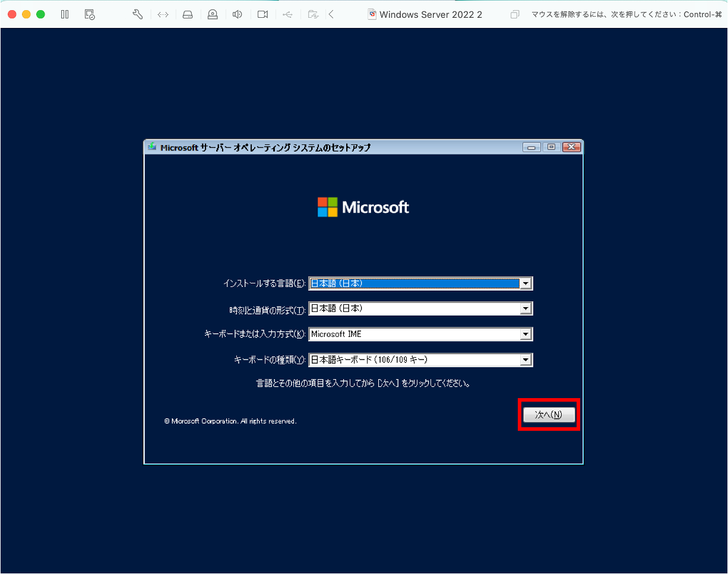The height and width of the screenshot is (574, 728).
Task: Click the setup window title bar icon
Action: click(153, 147)
